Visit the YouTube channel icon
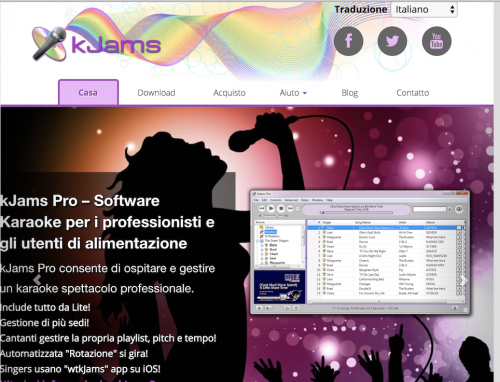500x382 pixels. [x=436, y=41]
